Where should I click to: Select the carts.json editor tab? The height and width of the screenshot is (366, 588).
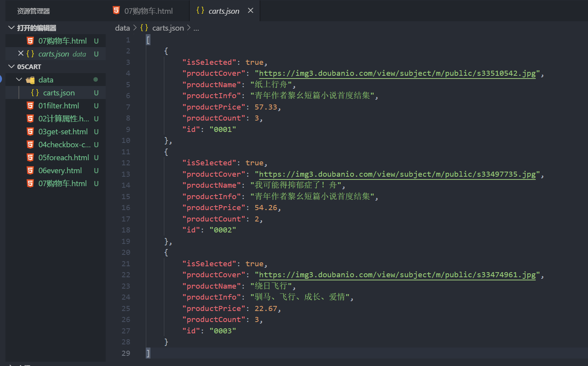(x=223, y=11)
